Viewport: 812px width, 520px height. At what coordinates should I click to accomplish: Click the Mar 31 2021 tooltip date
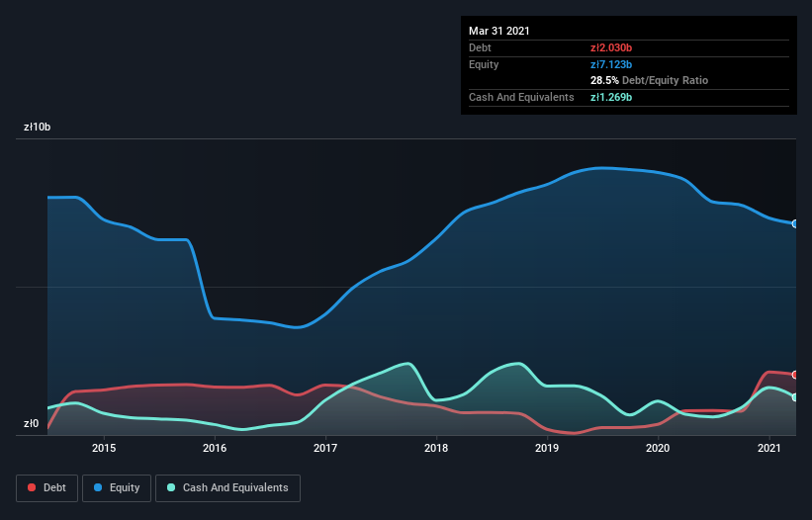pyautogui.click(x=499, y=31)
